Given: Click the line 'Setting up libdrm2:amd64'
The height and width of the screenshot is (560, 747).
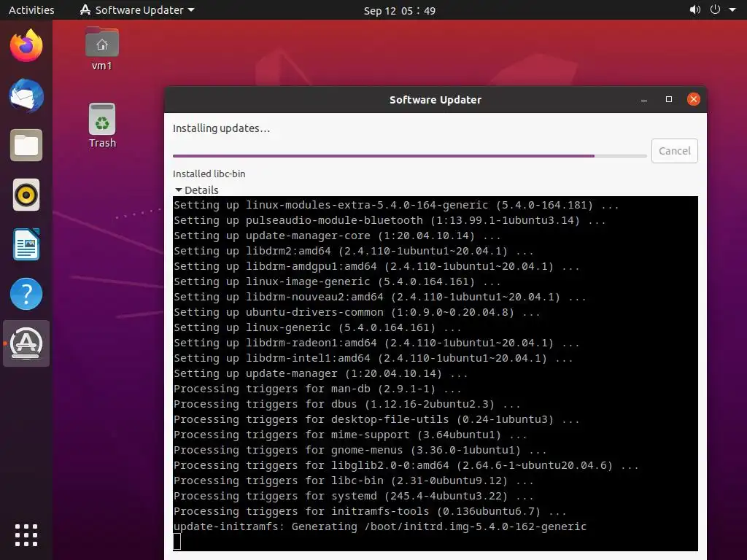Looking at the screenshot, I should click(x=354, y=251).
